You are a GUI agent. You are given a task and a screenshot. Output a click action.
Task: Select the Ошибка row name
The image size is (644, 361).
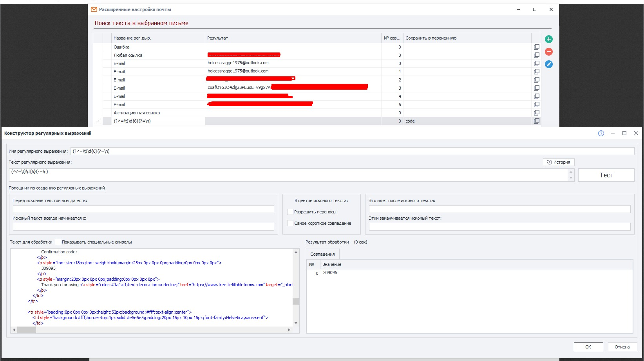121,47
